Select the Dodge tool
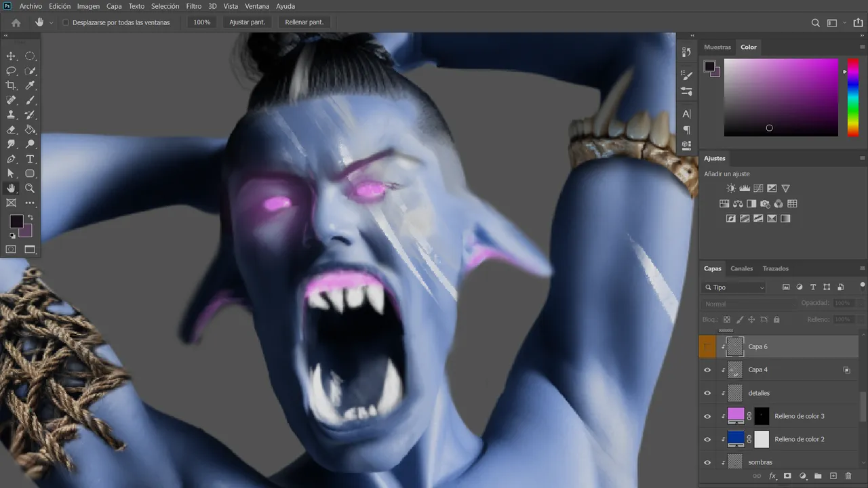 (x=30, y=144)
